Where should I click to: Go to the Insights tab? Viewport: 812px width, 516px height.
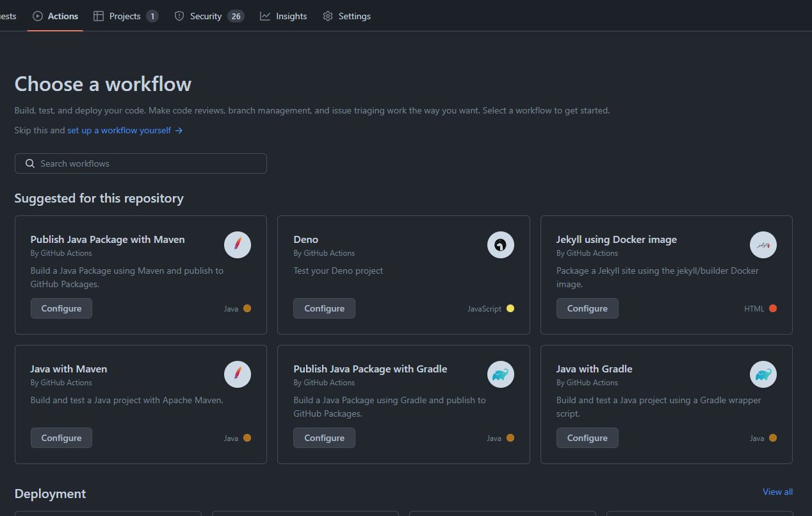click(284, 16)
